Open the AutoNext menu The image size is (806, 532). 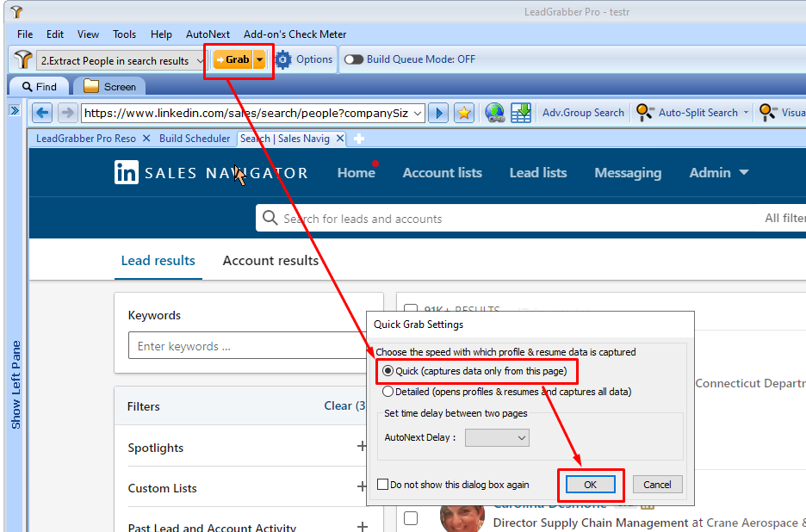(x=208, y=34)
